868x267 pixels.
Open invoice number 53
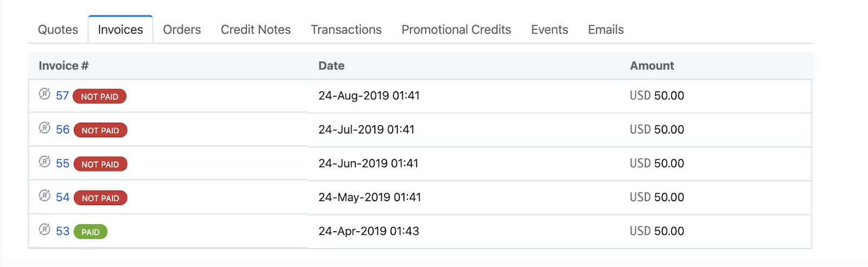coord(62,231)
